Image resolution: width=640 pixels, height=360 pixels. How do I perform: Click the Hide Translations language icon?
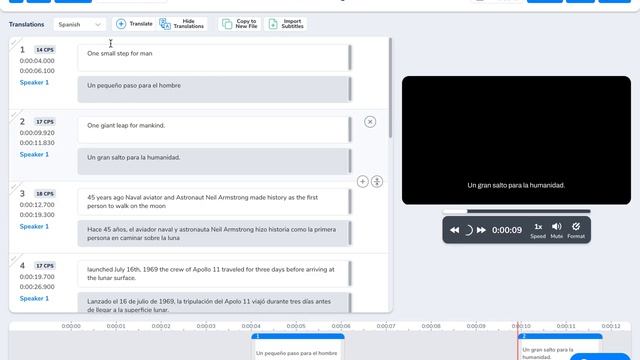pos(165,24)
